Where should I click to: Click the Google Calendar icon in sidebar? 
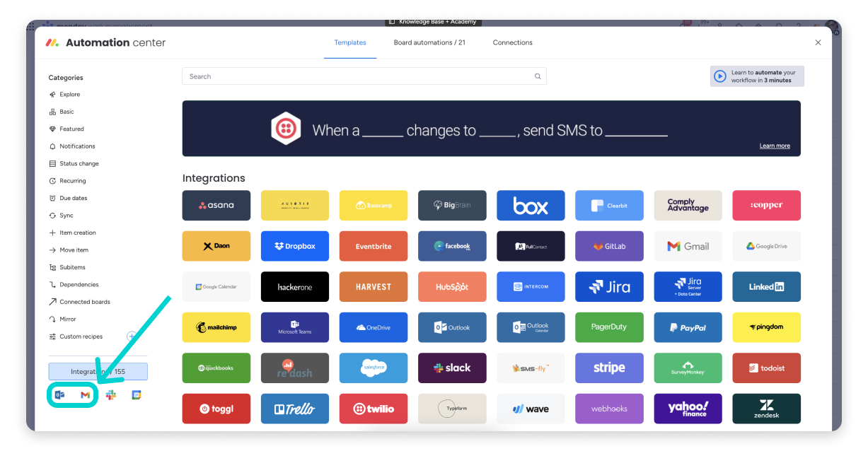(x=137, y=395)
